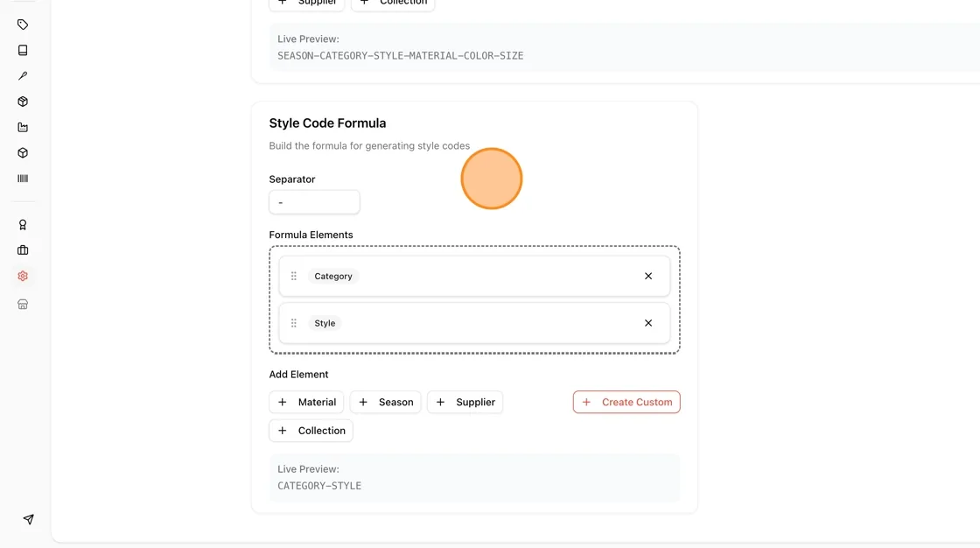Image resolution: width=980 pixels, height=548 pixels.
Task: Click the Formula Elements label
Action: point(311,235)
